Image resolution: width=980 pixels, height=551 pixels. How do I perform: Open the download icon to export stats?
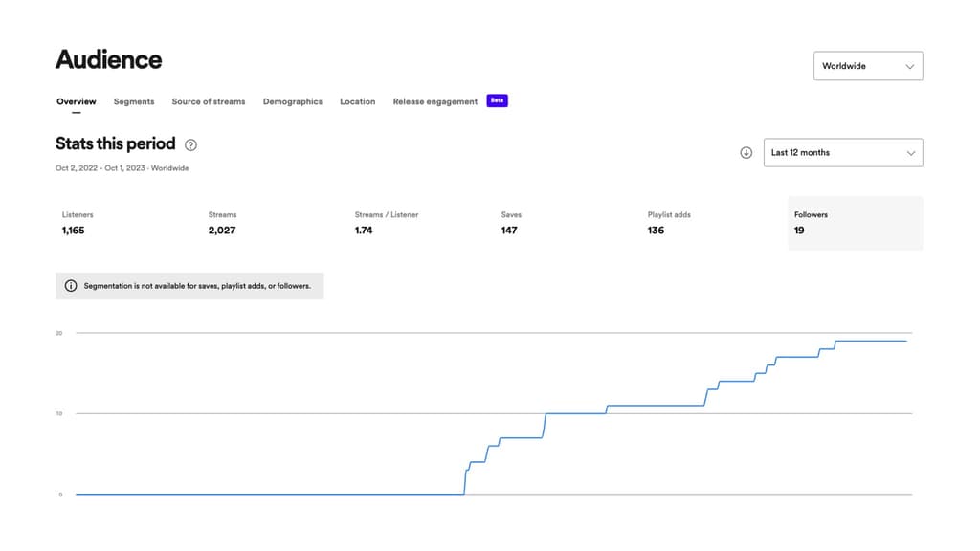coord(746,152)
